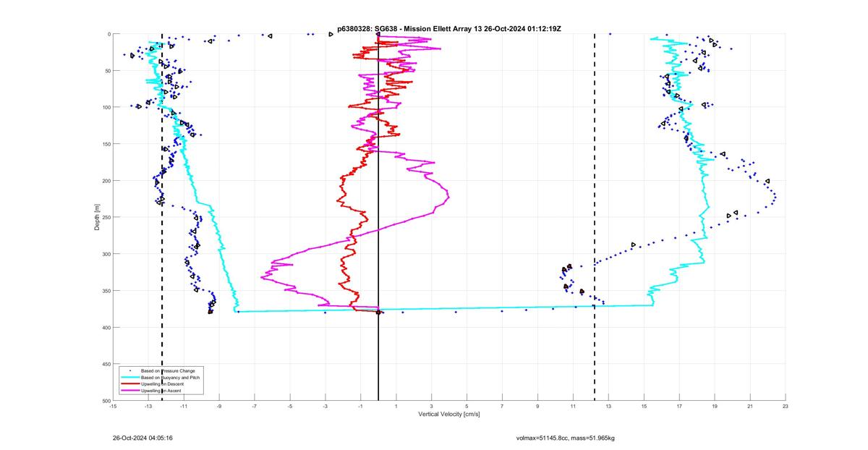
Task: Click the 'Depth [m]' y-axis label
Action: pos(96,217)
